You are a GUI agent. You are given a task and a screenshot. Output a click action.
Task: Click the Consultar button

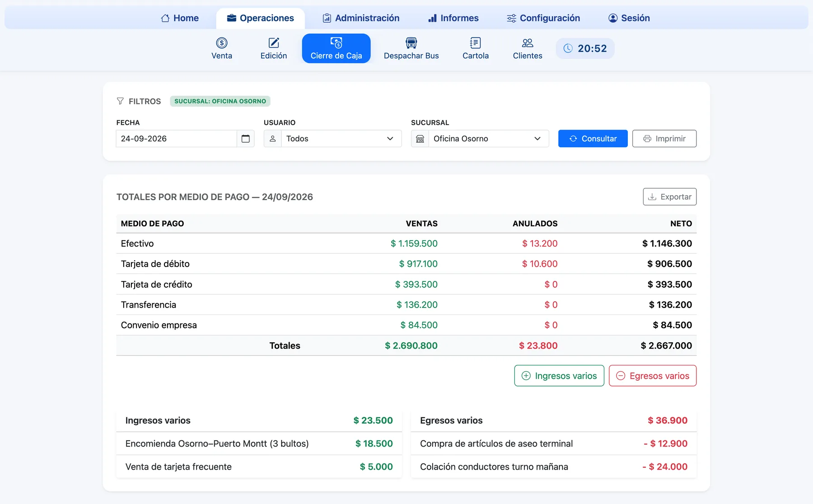593,139
